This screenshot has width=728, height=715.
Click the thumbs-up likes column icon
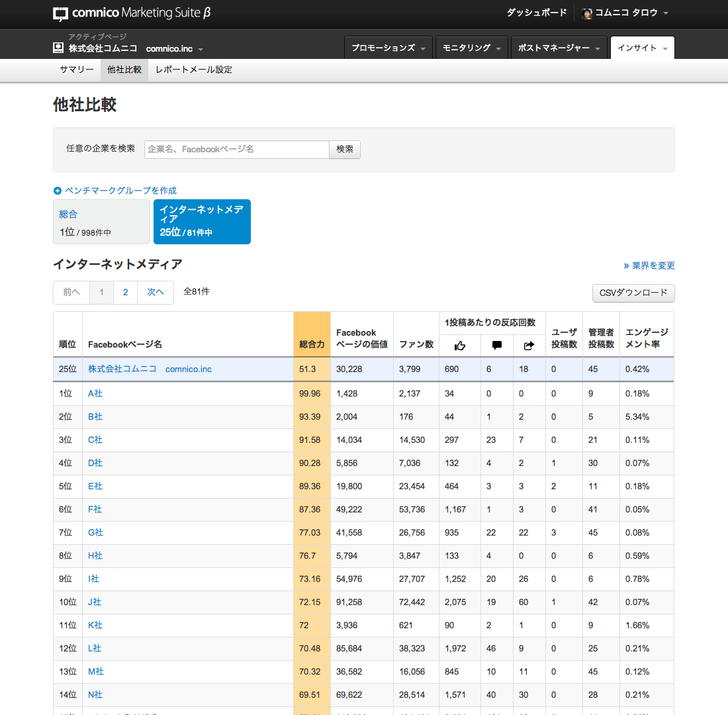click(460, 345)
